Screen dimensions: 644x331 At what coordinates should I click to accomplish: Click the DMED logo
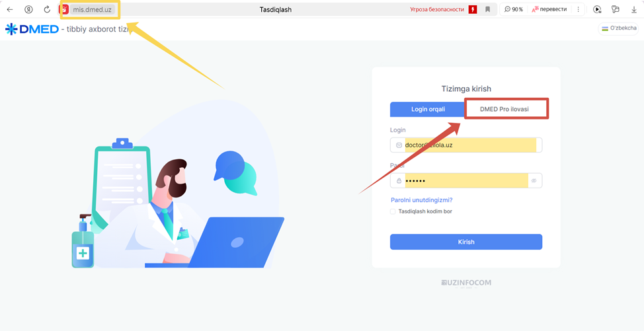[x=32, y=29]
